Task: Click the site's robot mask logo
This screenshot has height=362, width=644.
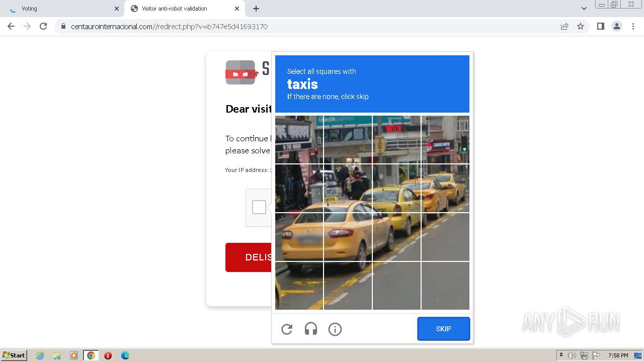Action: 242,72
